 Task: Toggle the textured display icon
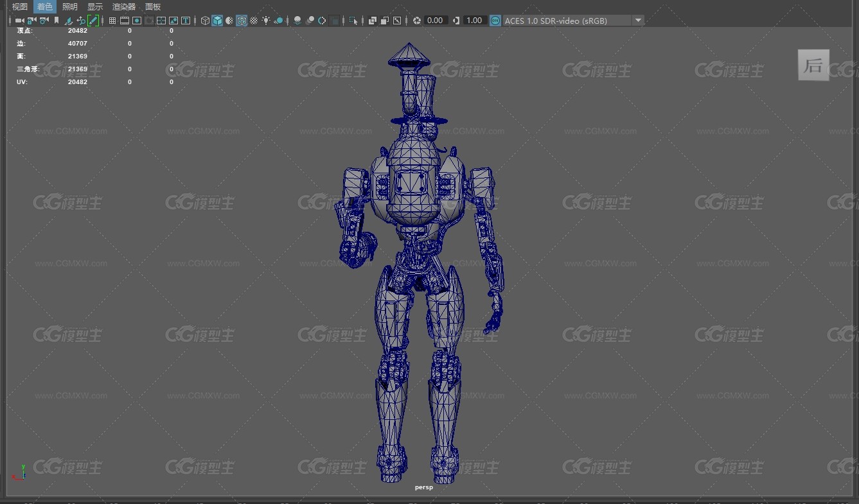coord(254,21)
